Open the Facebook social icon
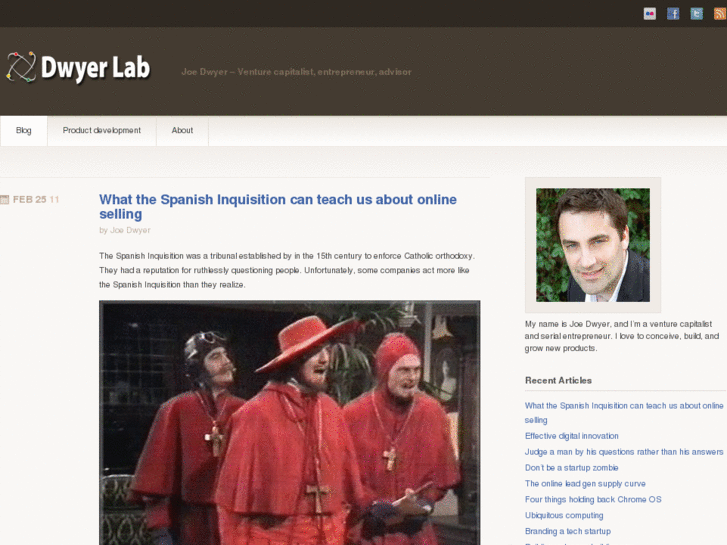The image size is (727, 545). pyautogui.click(x=673, y=14)
